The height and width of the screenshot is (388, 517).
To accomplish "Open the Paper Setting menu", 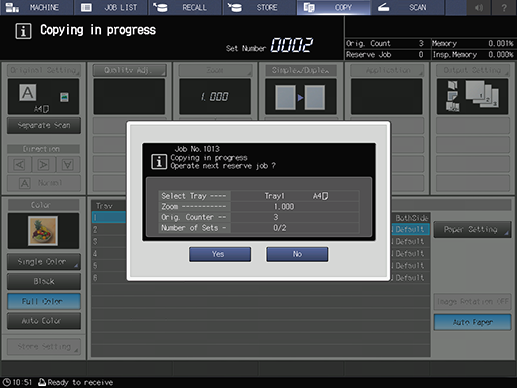I will (x=472, y=229).
